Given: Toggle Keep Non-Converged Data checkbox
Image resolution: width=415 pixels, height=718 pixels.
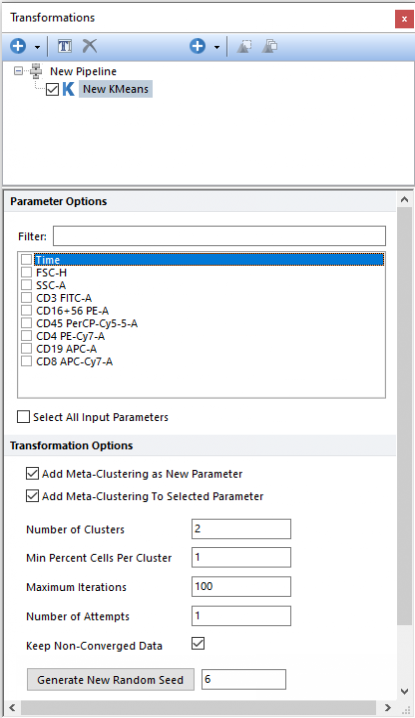Looking at the screenshot, I should (x=198, y=644).
